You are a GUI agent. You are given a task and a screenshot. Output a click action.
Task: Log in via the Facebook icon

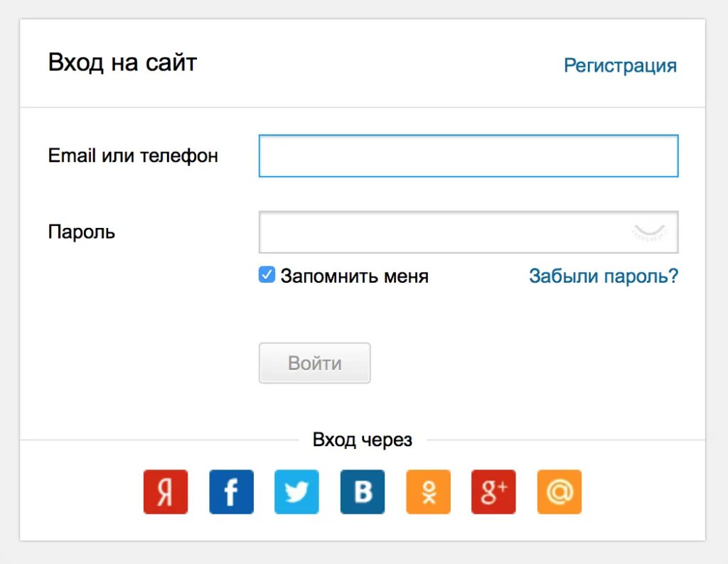tap(231, 492)
